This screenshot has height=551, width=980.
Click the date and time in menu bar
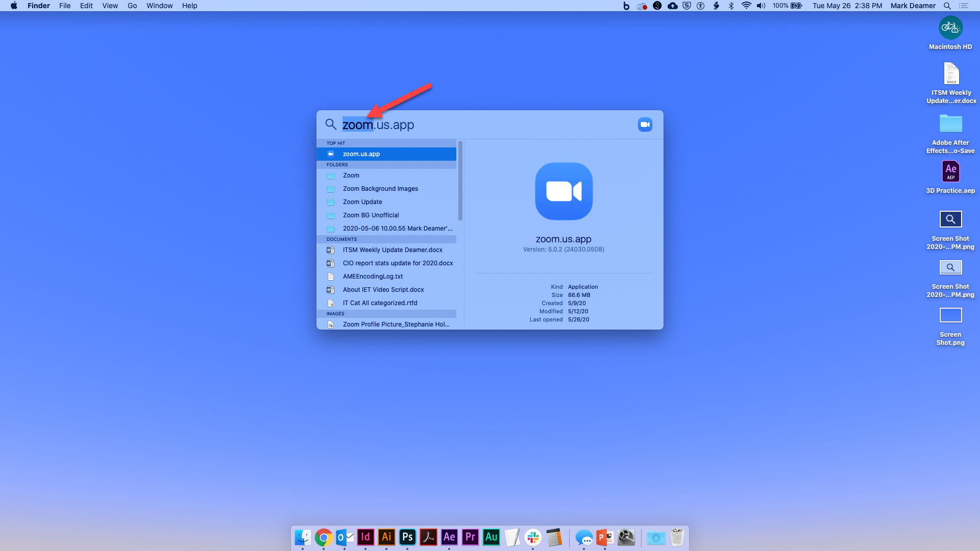(847, 6)
